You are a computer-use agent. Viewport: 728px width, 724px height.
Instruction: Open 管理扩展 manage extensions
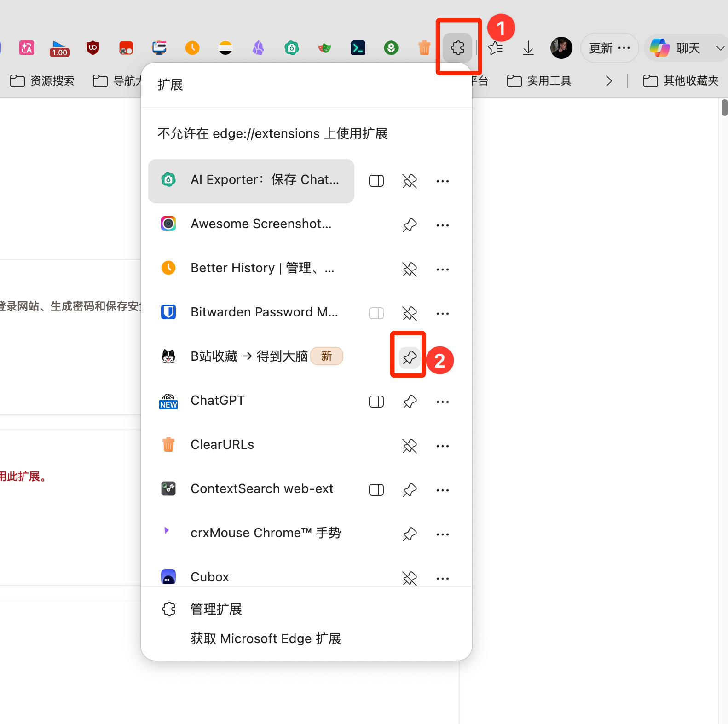[216, 609]
